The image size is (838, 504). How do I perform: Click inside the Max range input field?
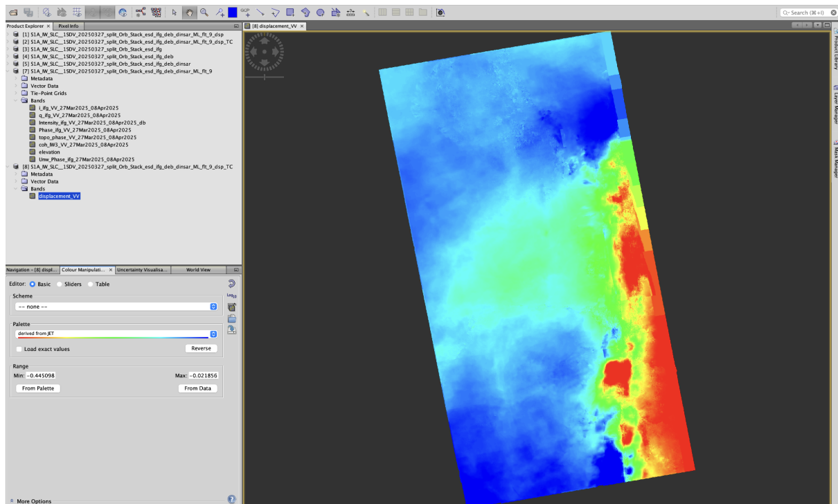203,375
